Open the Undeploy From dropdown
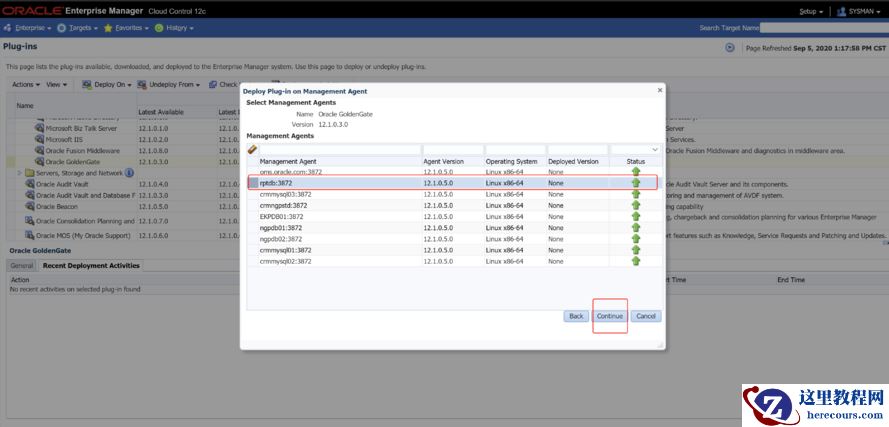This screenshot has width=889, height=427. (170, 85)
